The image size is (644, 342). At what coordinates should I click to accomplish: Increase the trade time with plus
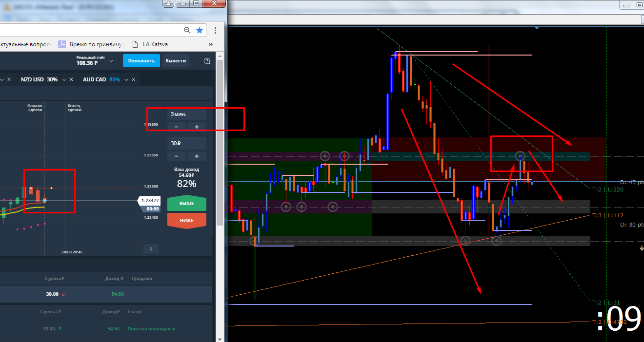point(197,127)
